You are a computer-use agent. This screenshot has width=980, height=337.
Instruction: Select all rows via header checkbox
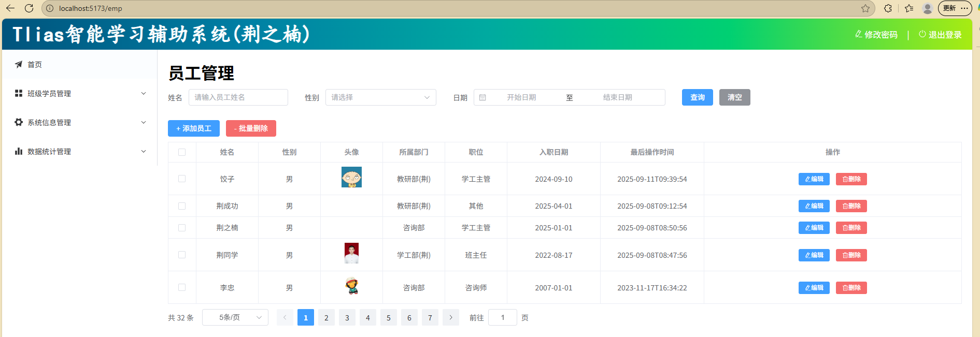[182, 152]
